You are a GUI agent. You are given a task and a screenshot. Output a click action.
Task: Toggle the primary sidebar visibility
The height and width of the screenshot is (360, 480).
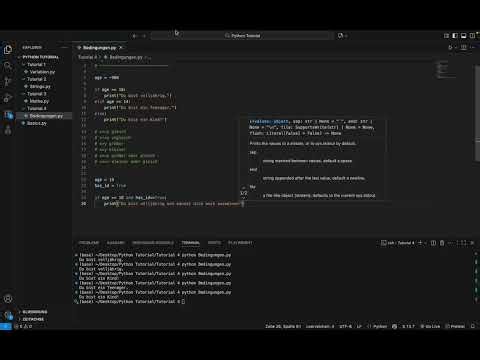(x=455, y=35)
